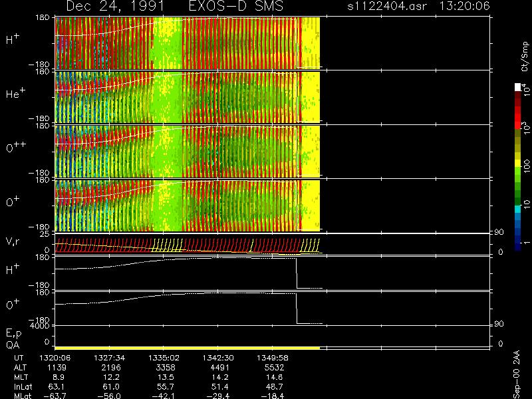Select the '100' tick label on color scale
The image size is (532, 399).
(527, 166)
